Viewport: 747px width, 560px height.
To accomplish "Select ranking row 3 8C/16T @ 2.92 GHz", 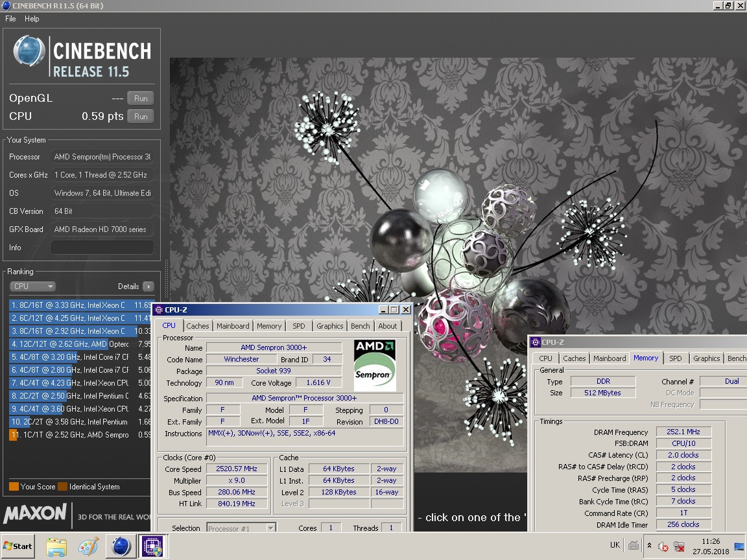I will [x=80, y=331].
